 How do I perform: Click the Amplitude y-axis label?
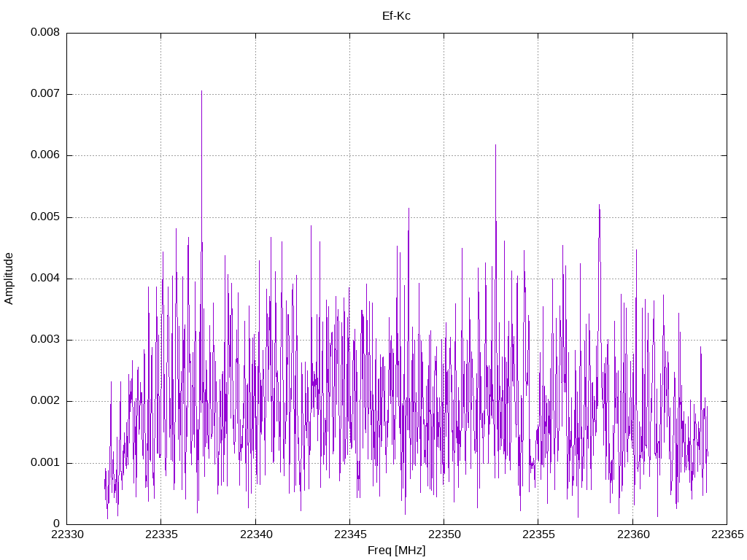[9, 279]
